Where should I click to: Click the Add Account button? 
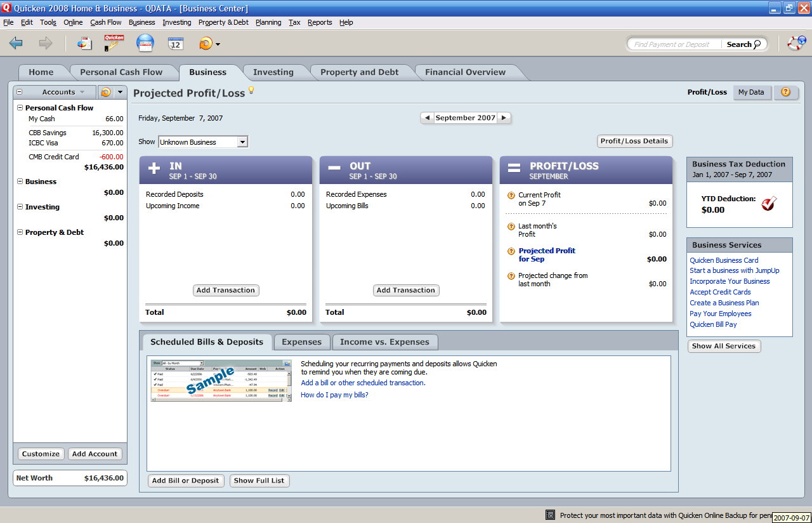click(95, 454)
